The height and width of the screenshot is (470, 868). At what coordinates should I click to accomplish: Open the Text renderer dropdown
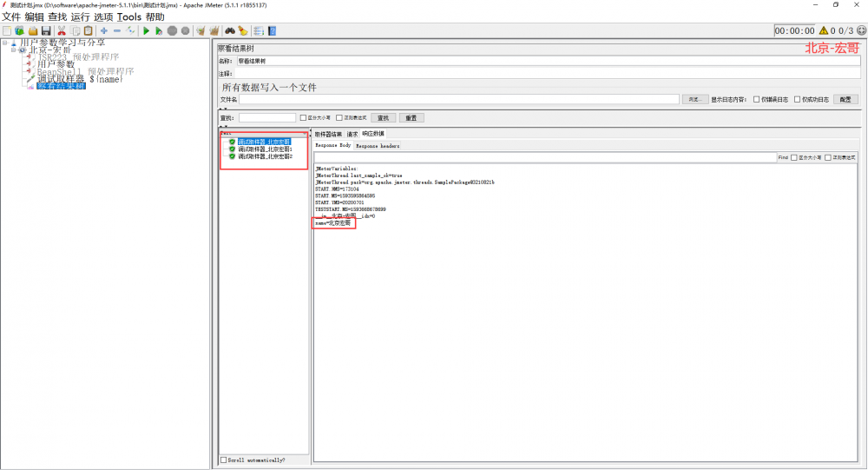(x=264, y=134)
